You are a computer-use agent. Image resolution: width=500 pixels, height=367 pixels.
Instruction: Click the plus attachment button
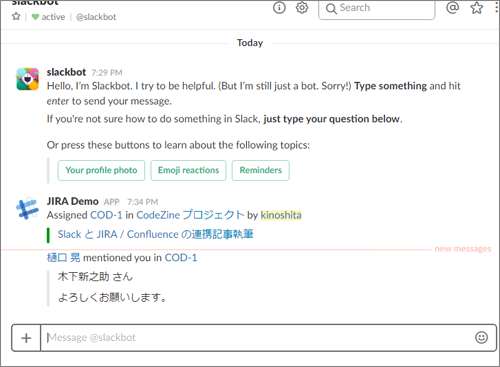(x=26, y=338)
